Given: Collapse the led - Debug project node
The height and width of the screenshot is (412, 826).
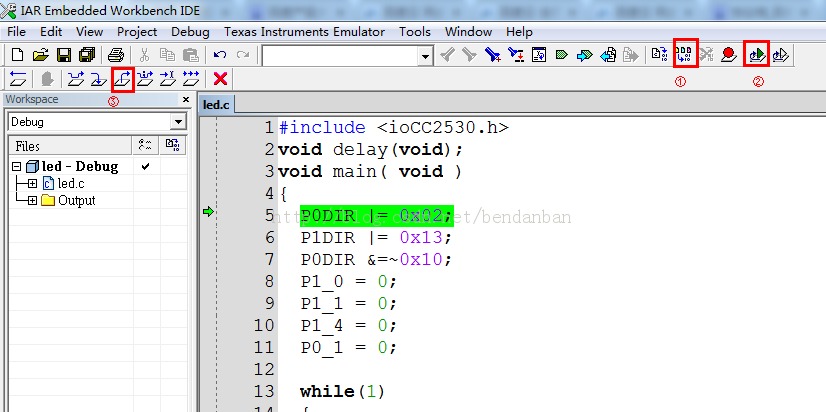Looking at the screenshot, I should point(17,166).
